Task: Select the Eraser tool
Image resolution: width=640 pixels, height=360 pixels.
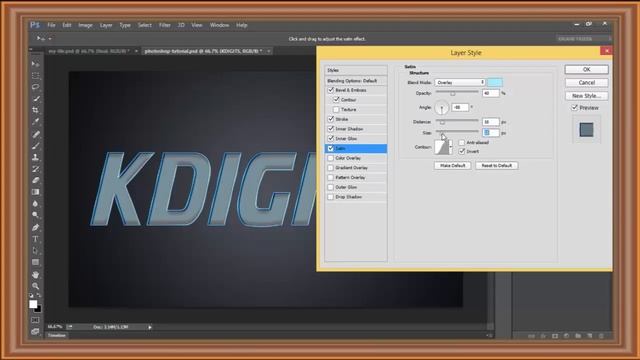Action: (36, 180)
